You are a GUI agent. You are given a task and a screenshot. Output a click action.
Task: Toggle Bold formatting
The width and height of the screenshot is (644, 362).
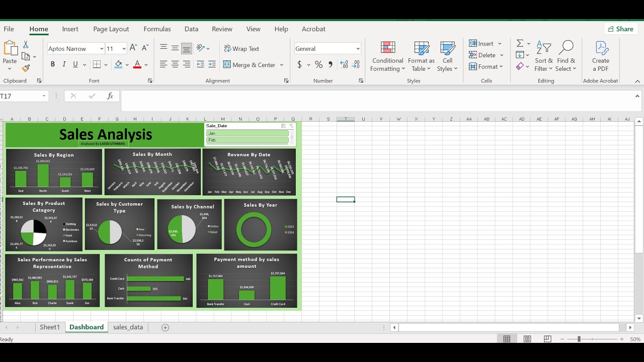click(x=52, y=64)
